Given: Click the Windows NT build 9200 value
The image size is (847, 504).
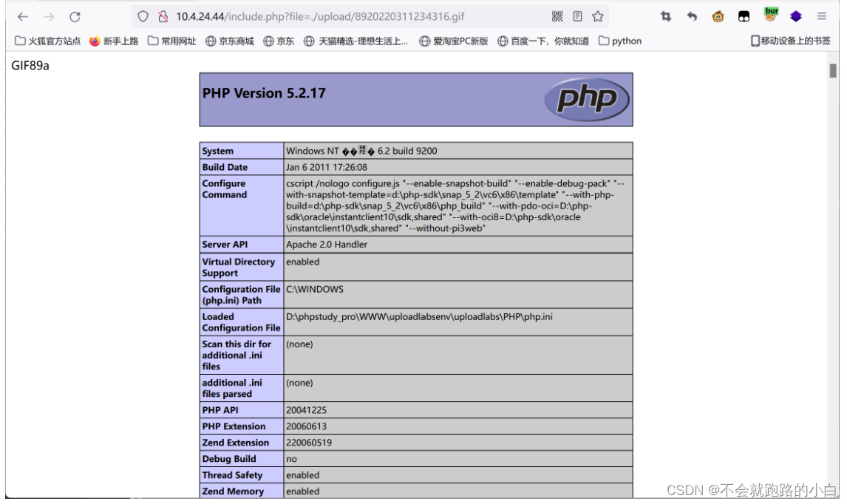Looking at the screenshot, I should point(361,151).
